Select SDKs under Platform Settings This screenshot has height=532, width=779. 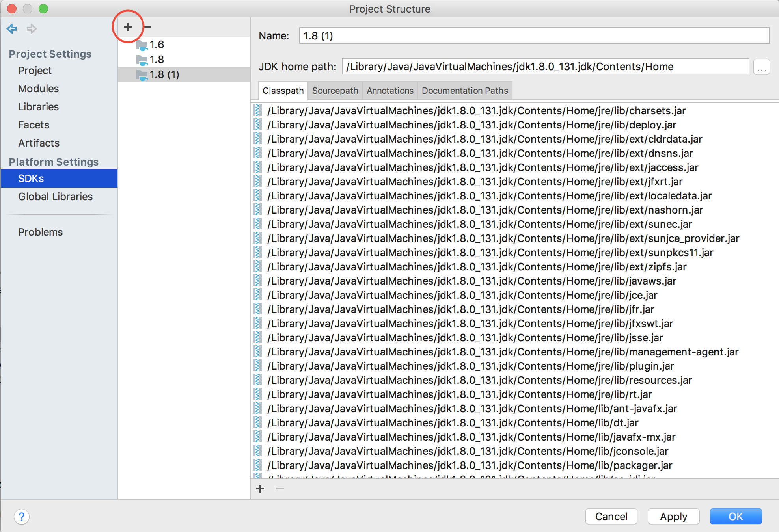[59, 179]
